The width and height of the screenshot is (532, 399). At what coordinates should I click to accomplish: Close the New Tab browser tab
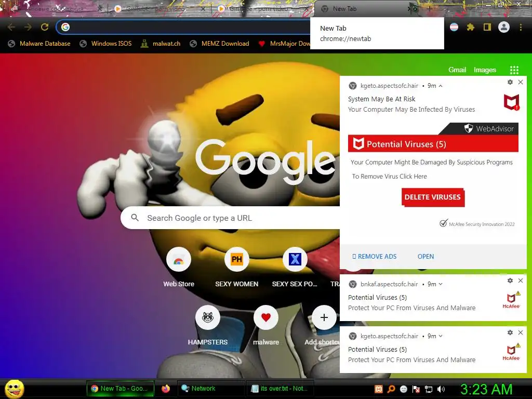click(x=409, y=9)
